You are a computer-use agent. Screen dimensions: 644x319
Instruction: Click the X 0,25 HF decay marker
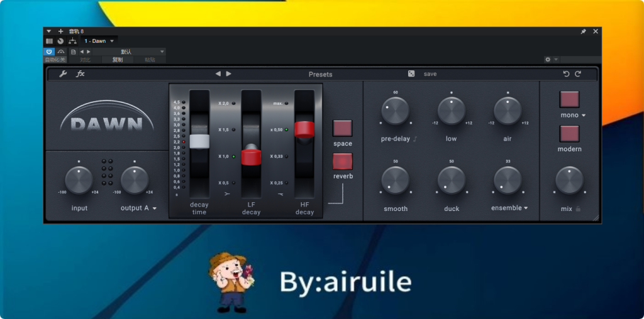[x=279, y=183]
